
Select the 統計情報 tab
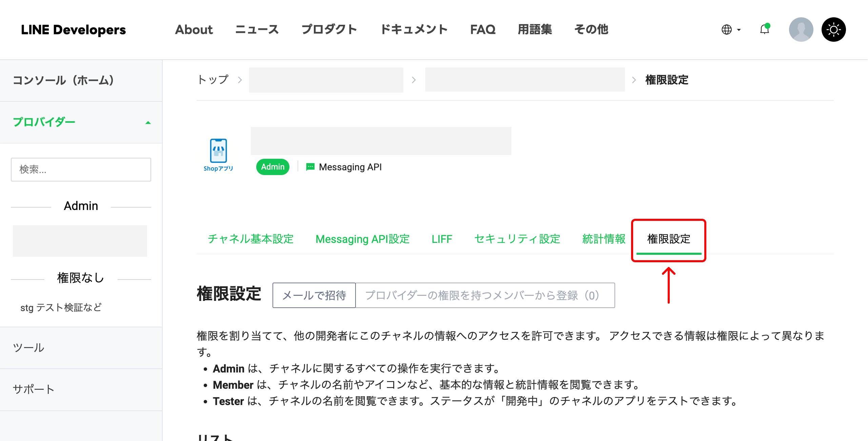(x=604, y=239)
